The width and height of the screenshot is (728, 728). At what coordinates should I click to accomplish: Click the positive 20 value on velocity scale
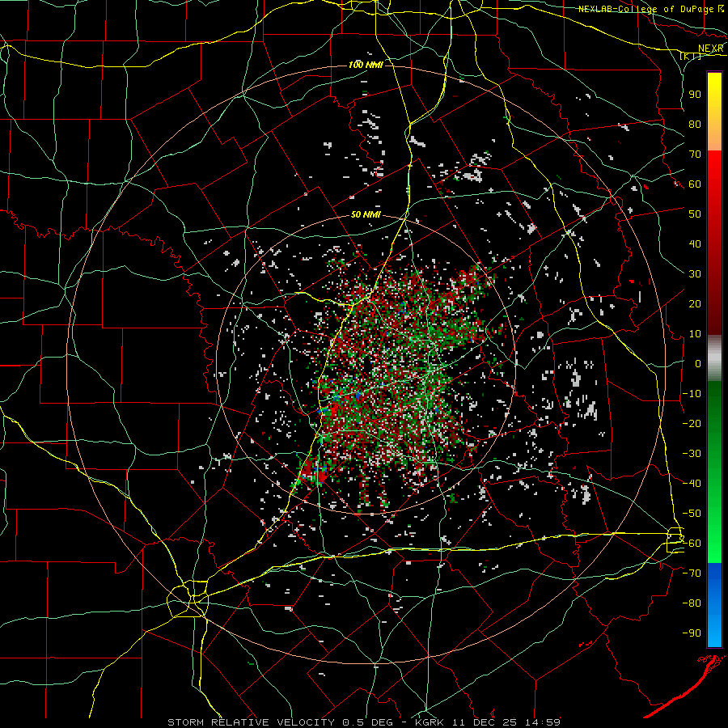pos(695,303)
